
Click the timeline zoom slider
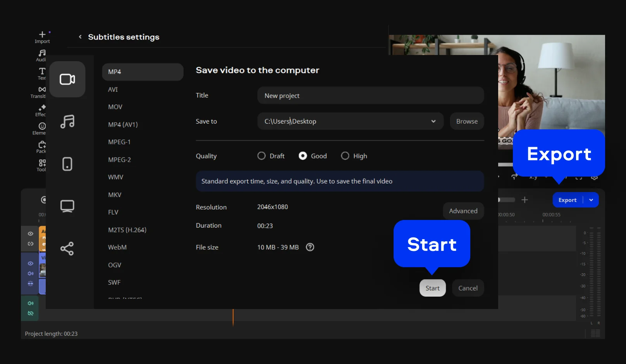tap(507, 200)
